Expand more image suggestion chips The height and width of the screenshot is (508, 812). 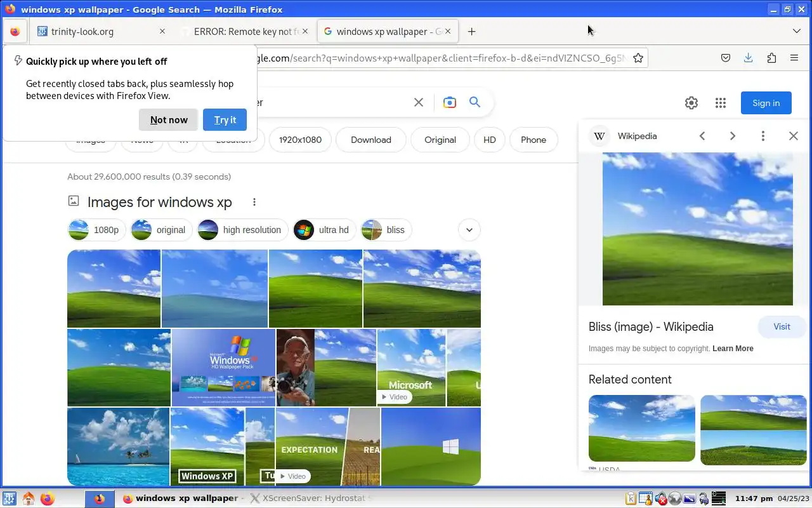pyautogui.click(x=469, y=230)
